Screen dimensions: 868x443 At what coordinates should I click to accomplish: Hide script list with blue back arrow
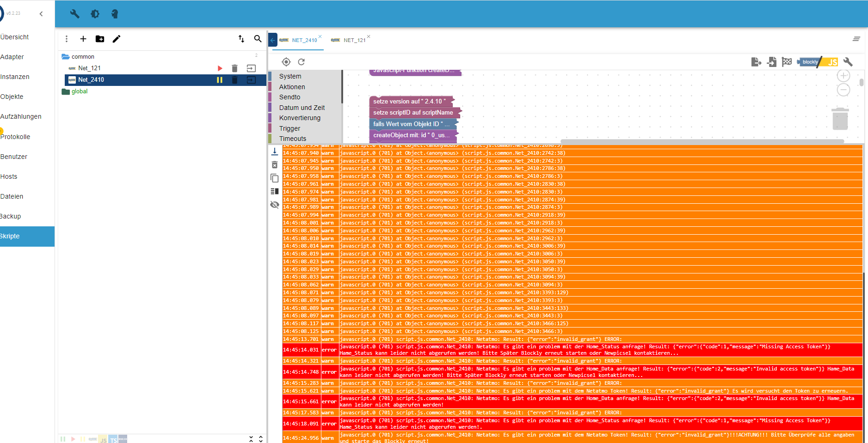(x=273, y=40)
